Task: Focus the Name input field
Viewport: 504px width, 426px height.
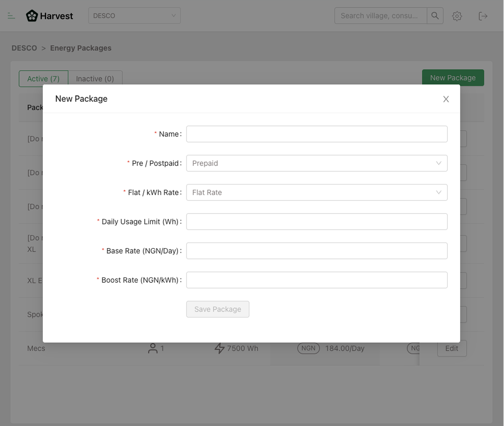Action: coord(317,134)
